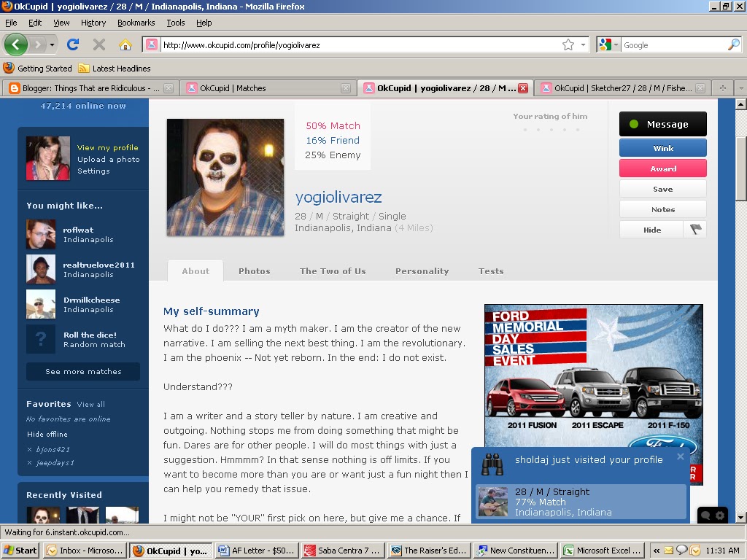This screenshot has height=560, width=747.
Task: Open a new tab with plus icon
Action: (x=723, y=88)
